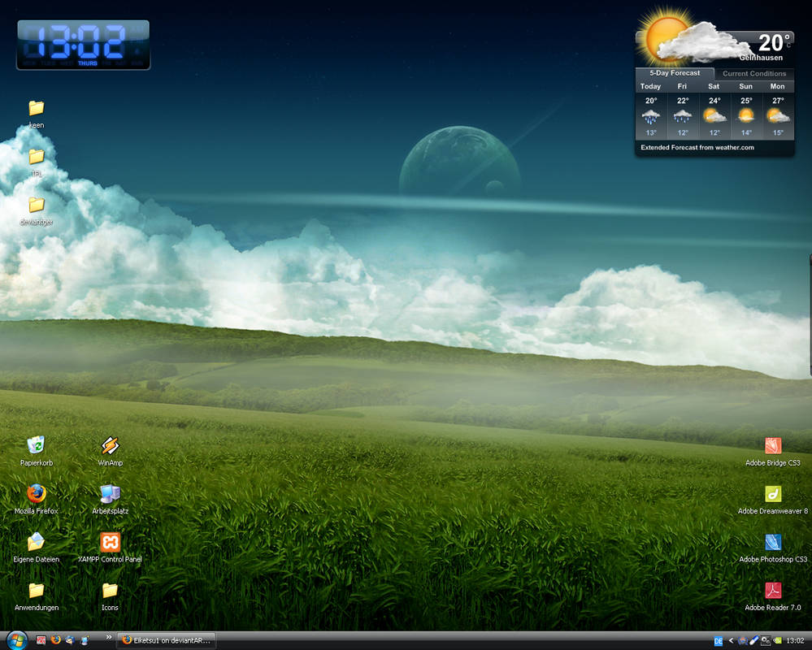
Task: Click the Today forecast column
Action: 651,110
